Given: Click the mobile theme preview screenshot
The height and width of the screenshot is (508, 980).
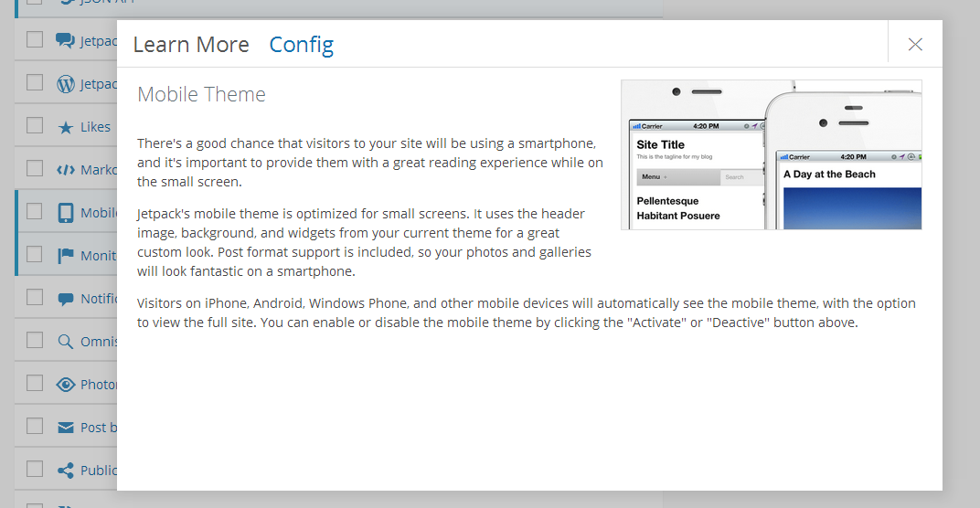Looking at the screenshot, I should coord(771,154).
